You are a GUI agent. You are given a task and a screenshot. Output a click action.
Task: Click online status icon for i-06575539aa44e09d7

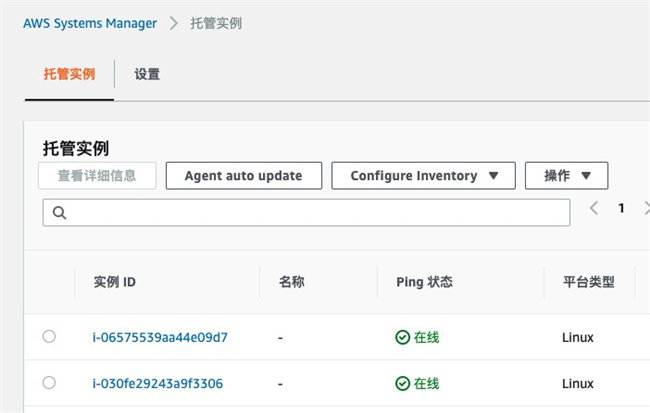(x=403, y=338)
